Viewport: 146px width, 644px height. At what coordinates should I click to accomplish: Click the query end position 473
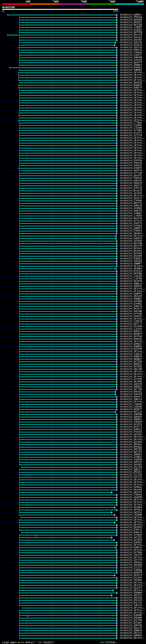pos(115,11)
